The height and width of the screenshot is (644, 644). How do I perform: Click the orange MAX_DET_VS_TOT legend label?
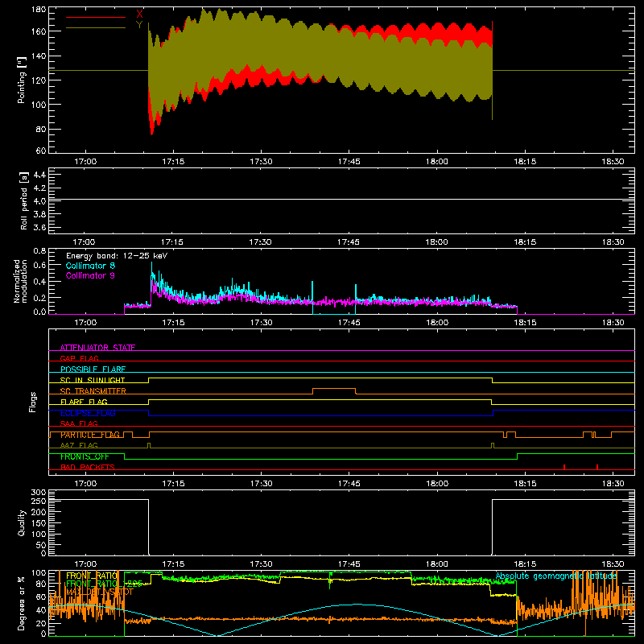100,592
